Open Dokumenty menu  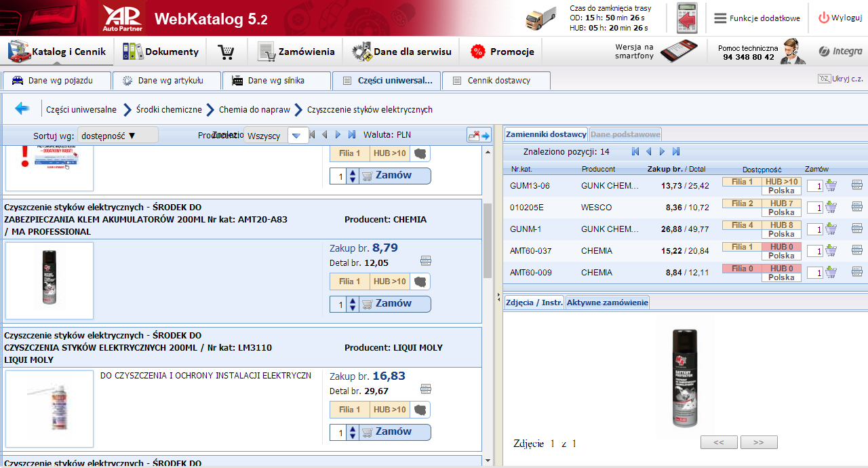click(161, 52)
